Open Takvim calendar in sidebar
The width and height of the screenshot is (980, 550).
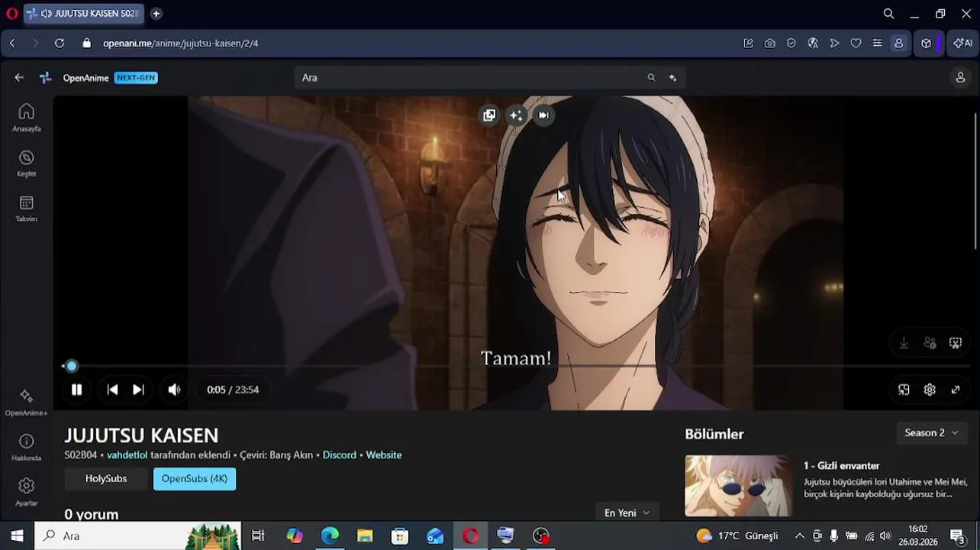pos(26,208)
